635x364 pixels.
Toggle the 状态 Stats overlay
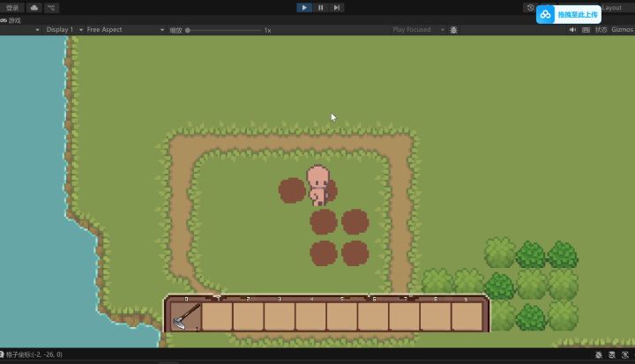(601, 30)
